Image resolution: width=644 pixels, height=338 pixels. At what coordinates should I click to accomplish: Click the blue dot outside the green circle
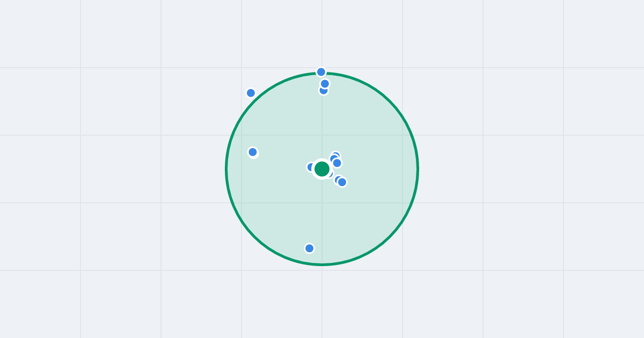click(x=251, y=93)
